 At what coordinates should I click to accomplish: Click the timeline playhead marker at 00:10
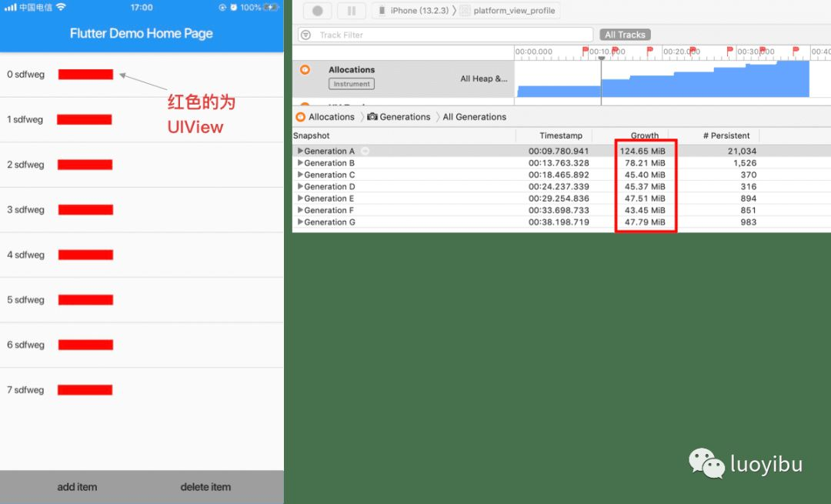coord(602,58)
